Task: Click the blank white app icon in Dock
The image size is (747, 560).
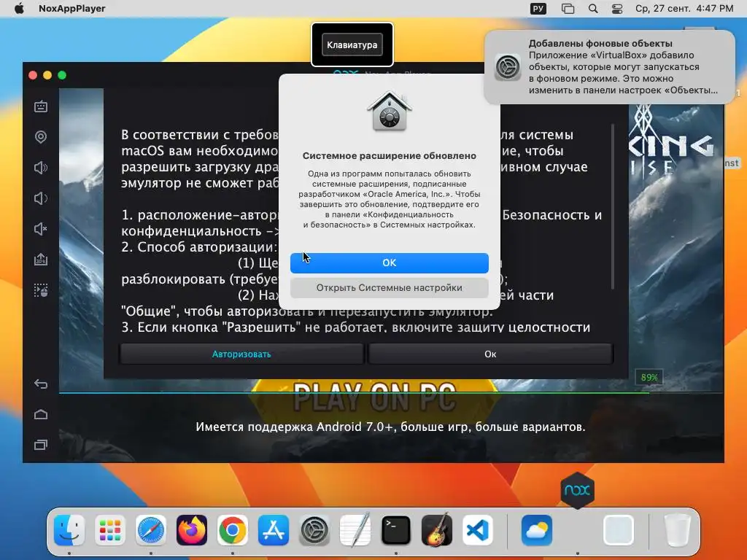Action: coord(618,530)
